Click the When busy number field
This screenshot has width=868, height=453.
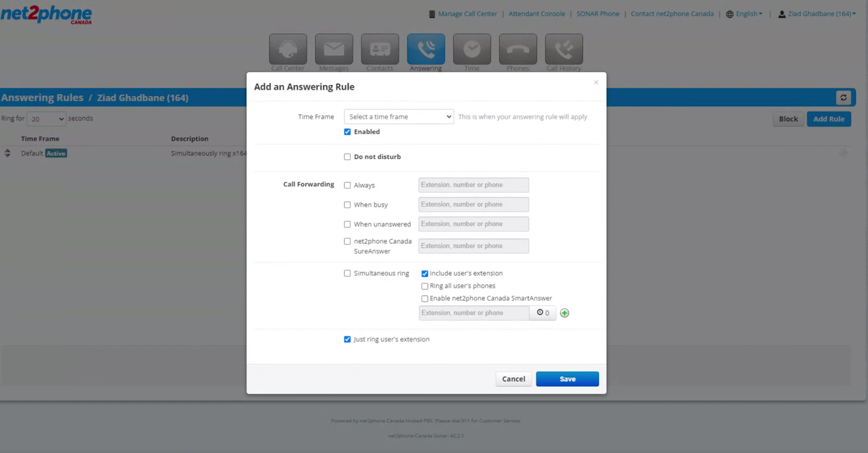[x=474, y=205]
